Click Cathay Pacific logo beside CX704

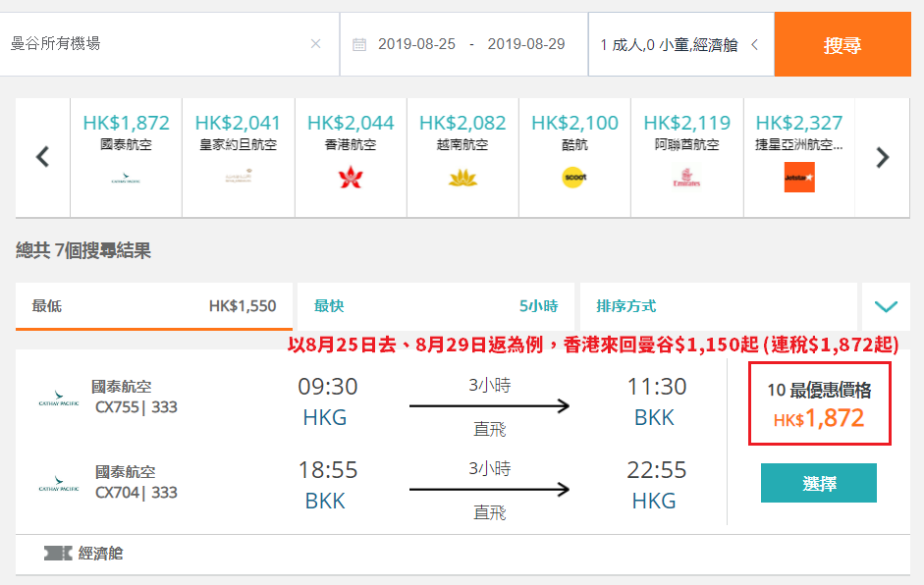(59, 484)
